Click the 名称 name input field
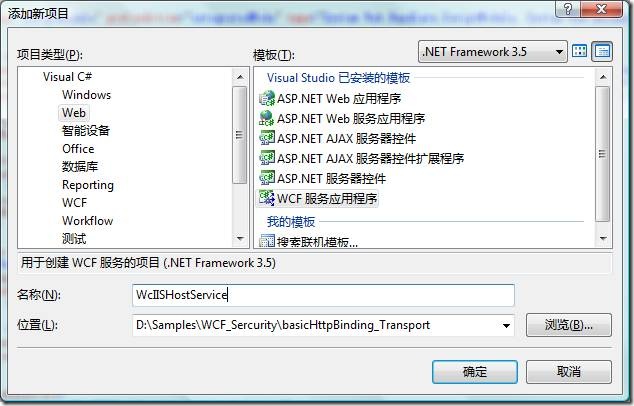Image resolution: width=634 pixels, height=406 pixels. (323, 295)
